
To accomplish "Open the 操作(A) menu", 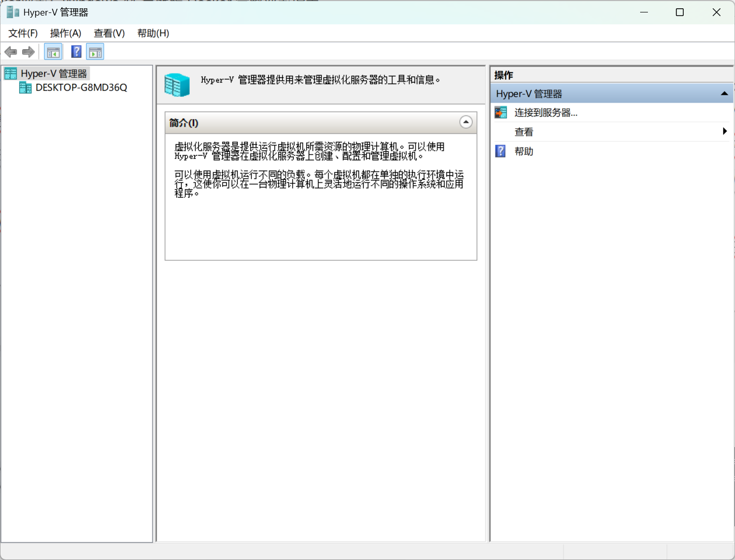I will pyautogui.click(x=65, y=33).
